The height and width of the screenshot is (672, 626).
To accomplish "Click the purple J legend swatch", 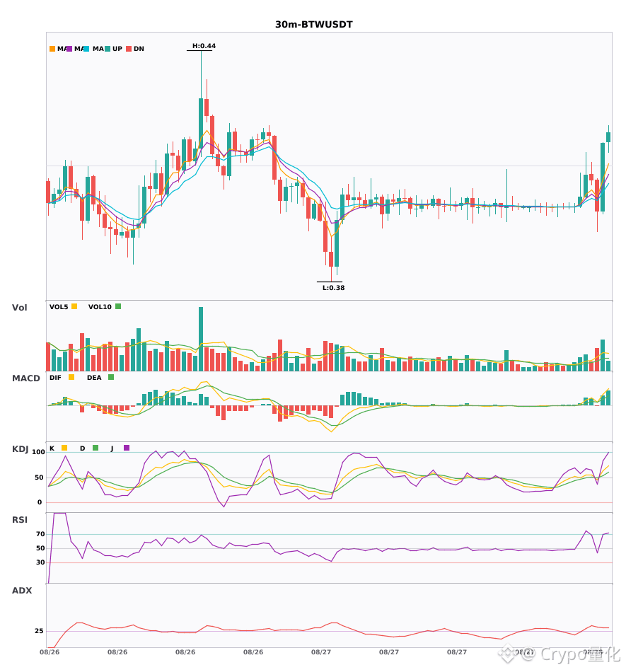I will point(127,448).
